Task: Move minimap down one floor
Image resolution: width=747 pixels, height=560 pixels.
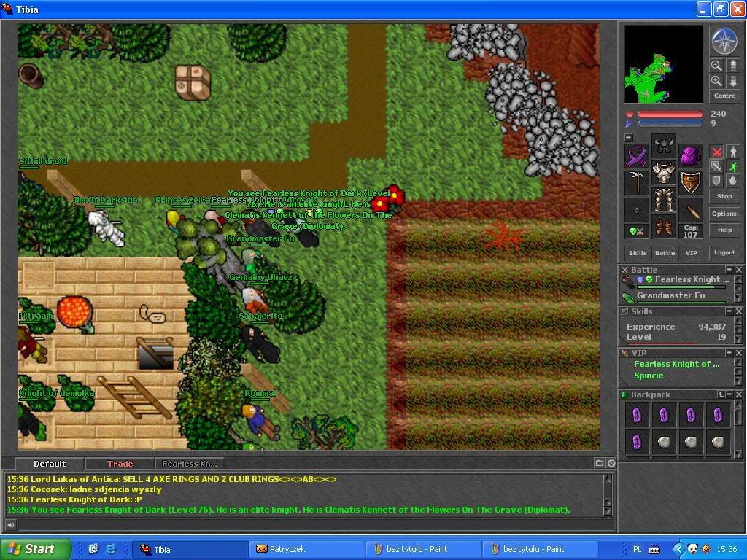Action: [x=732, y=80]
